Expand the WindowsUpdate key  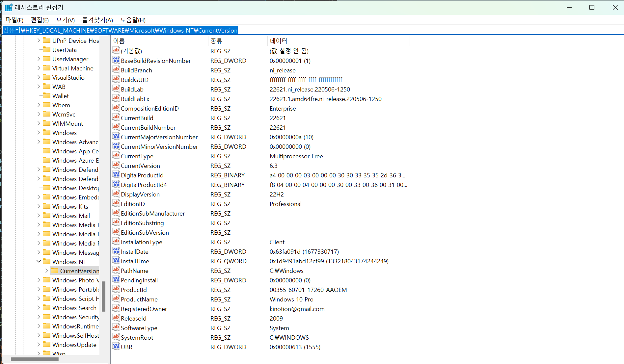point(39,344)
